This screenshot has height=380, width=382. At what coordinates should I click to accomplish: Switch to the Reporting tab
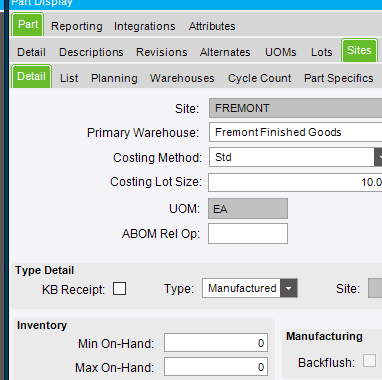coord(77,26)
